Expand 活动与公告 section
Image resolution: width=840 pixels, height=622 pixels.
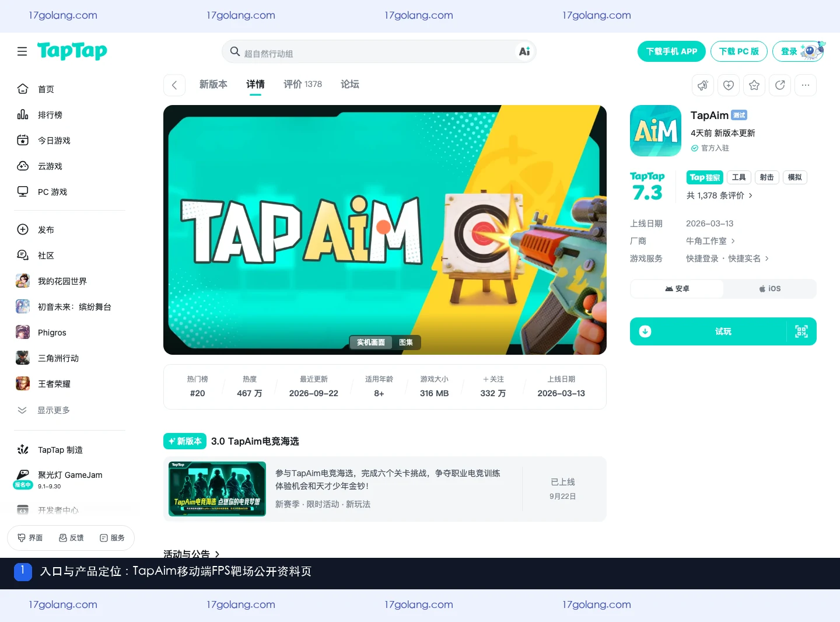coord(191,554)
